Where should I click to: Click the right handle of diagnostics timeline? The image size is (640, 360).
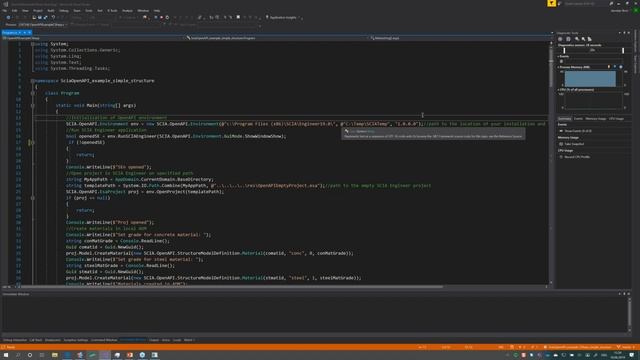pos(623,51)
